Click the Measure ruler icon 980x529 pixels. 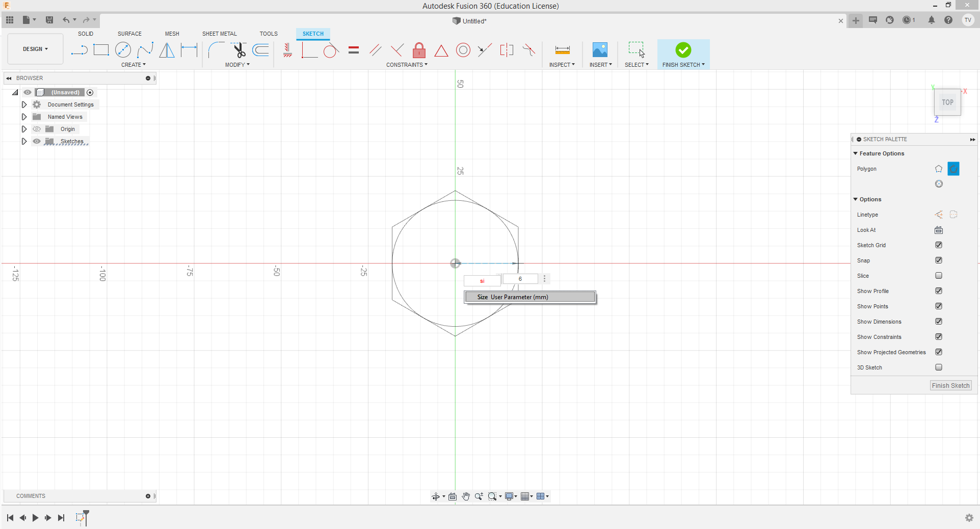coord(562,50)
